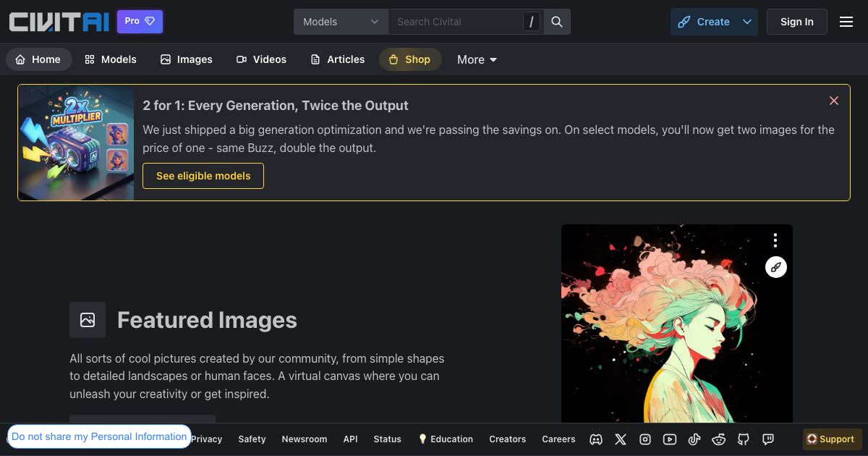Open the X (Twitter) social link
Screen dimensions: 868x456
[621, 439]
